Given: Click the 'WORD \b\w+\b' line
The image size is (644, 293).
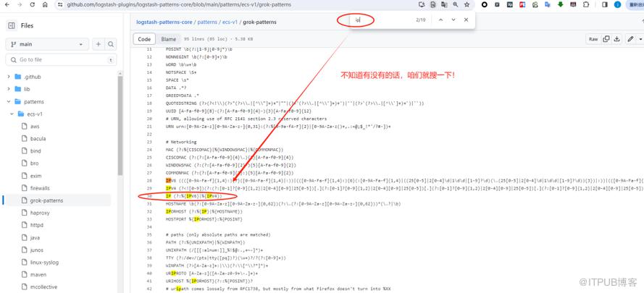Looking at the screenshot, I should [180, 64].
